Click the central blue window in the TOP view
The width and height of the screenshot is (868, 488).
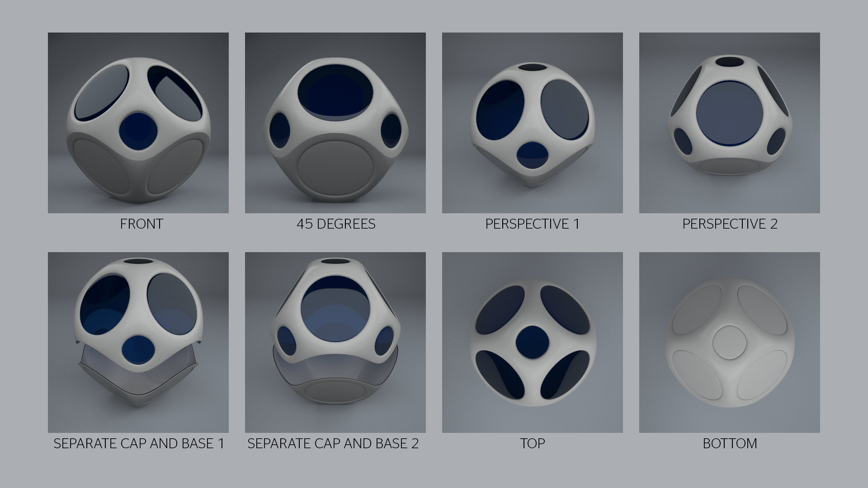533,343
